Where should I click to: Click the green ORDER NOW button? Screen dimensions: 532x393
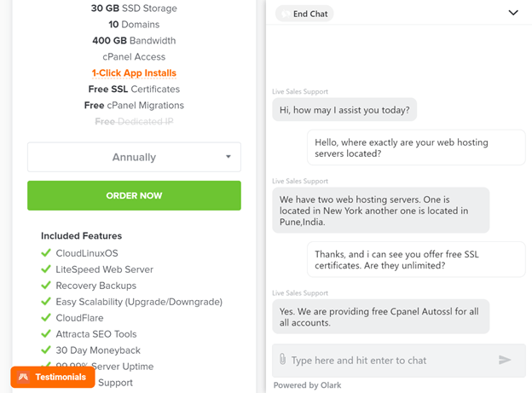[x=135, y=195]
